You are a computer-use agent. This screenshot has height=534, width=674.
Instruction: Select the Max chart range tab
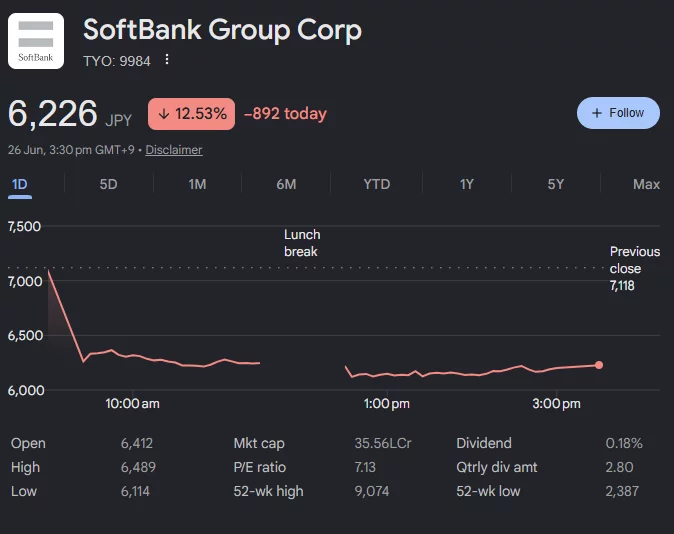tap(646, 184)
